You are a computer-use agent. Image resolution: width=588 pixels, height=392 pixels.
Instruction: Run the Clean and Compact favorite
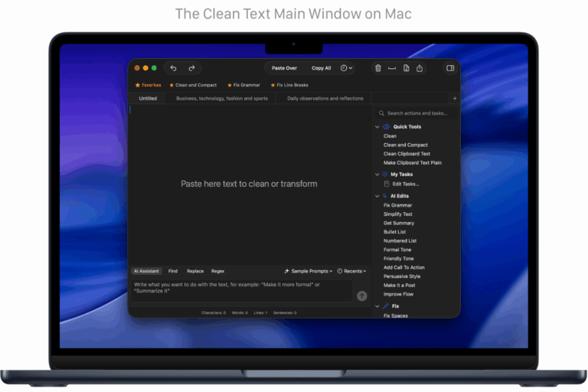coord(193,85)
